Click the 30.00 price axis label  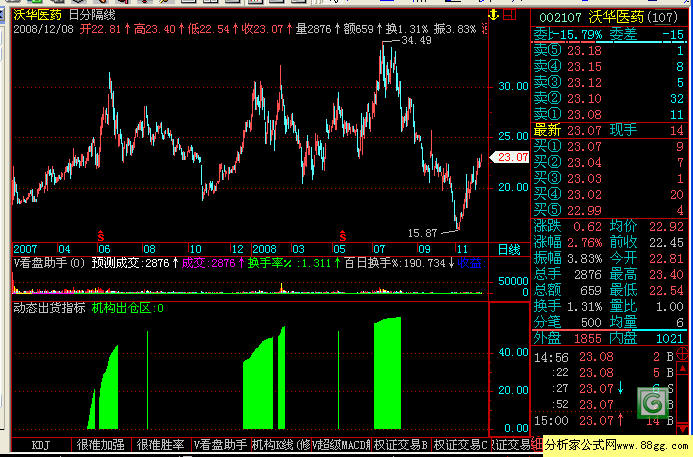(514, 86)
